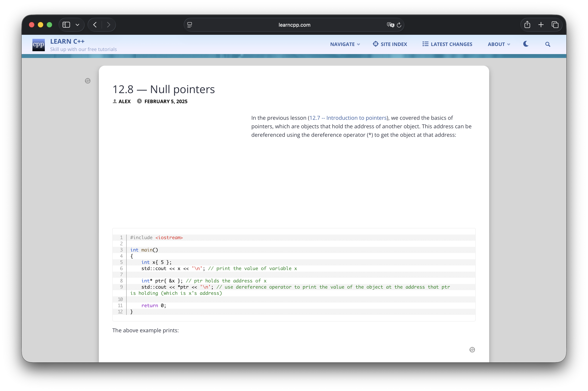Screen dimensions: 588x391
Task: Follow the 12.7 Introduction to pointers link
Action: tap(348, 118)
